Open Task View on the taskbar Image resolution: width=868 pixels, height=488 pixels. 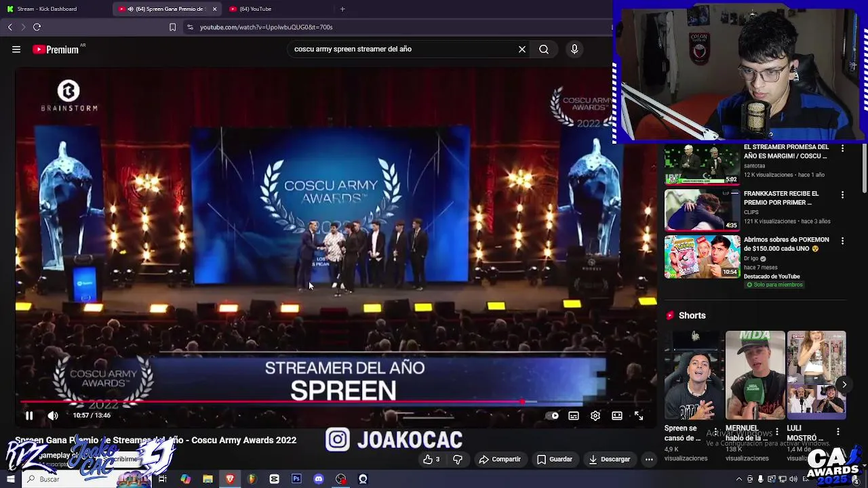click(163, 479)
